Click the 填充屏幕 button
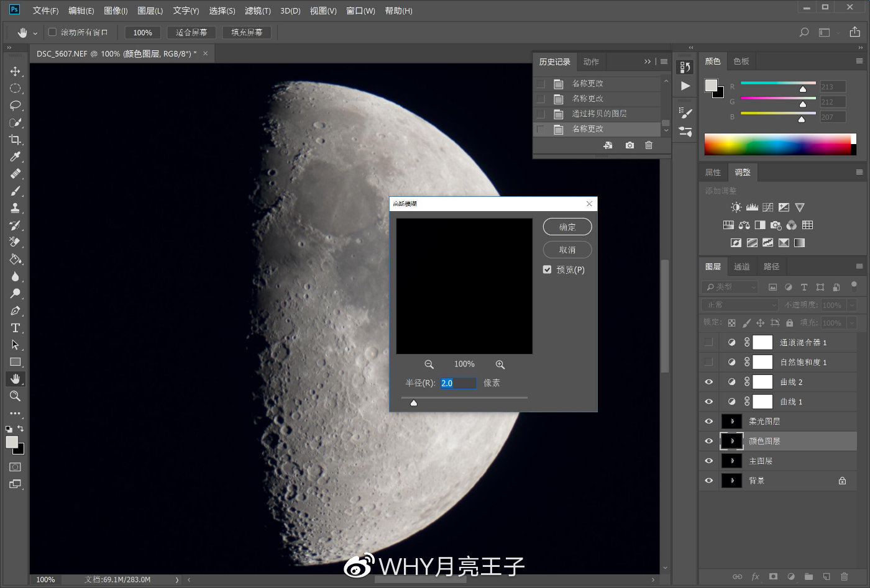The width and height of the screenshot is (870, 588). 247,32
